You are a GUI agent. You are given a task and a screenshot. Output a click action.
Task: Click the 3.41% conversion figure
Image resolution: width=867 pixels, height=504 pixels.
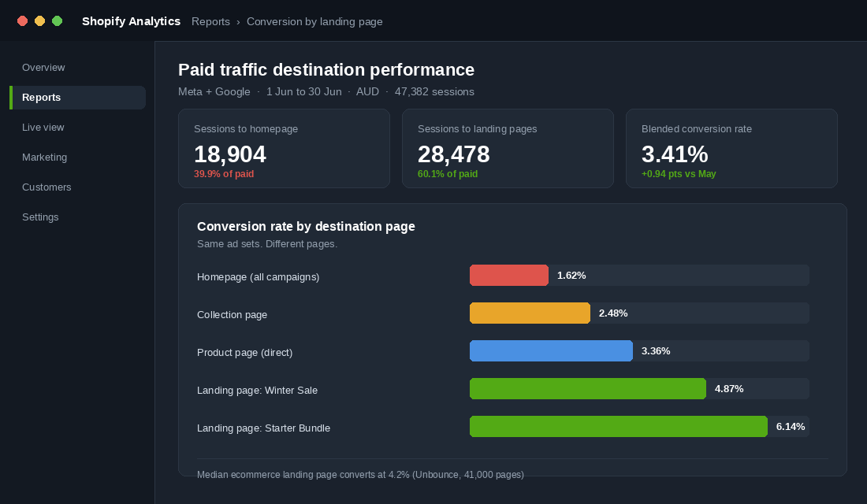[x=675, y=154]
